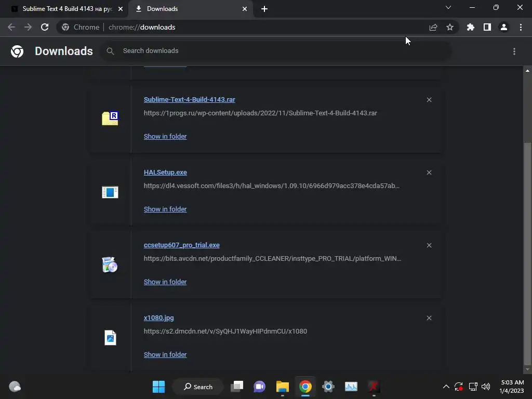Click the HALSetup.exe file icon
The height and width of the screenshot is (399, 532).
(110, 192)
